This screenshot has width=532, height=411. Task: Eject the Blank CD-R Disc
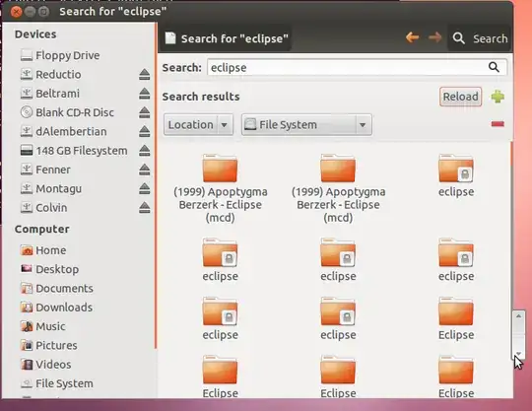click(x=144, y=112)
